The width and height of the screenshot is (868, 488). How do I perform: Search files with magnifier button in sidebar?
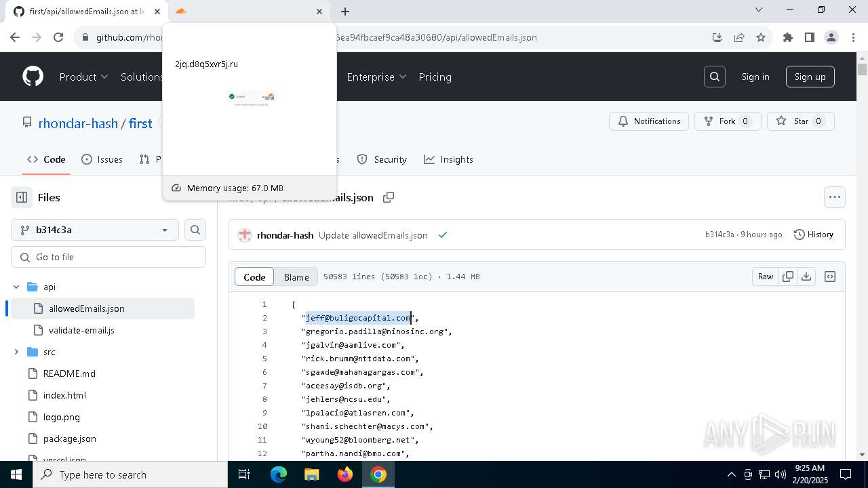point(195,230)
